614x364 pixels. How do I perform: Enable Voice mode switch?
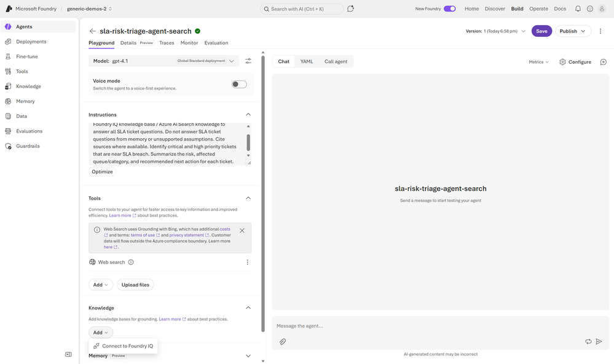239,84
